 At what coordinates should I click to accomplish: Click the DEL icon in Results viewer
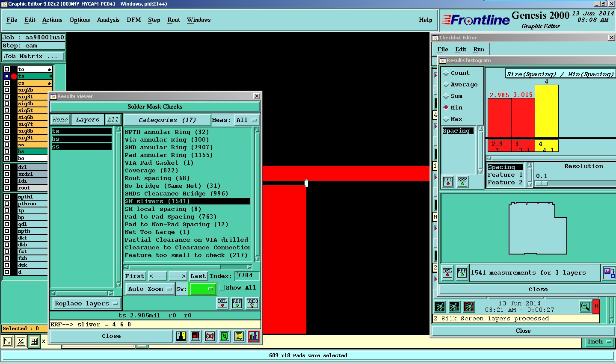(x=222, y=303)
